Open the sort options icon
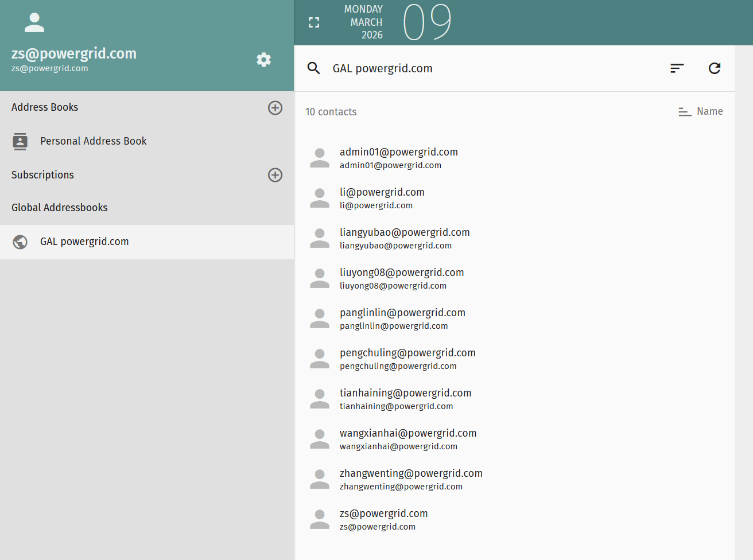Screen dimensions: 753x560 pyautogui.click(x=677, y=68)
